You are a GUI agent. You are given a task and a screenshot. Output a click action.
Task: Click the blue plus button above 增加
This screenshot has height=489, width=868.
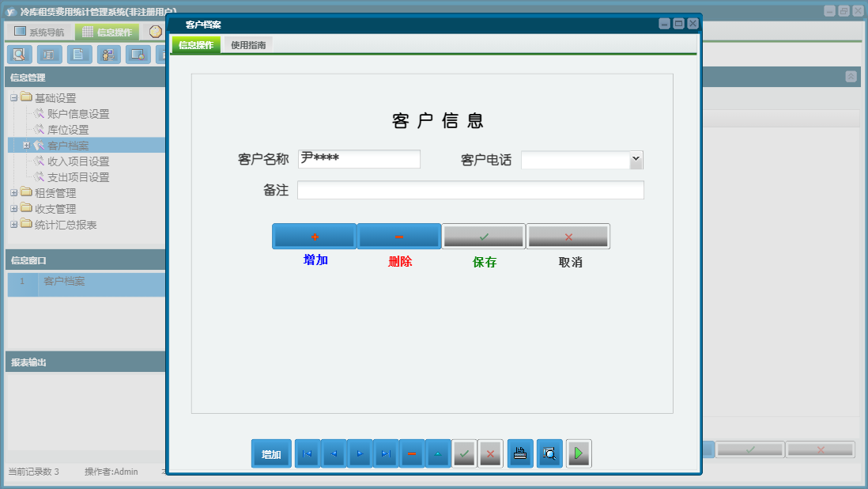[315, 237]
